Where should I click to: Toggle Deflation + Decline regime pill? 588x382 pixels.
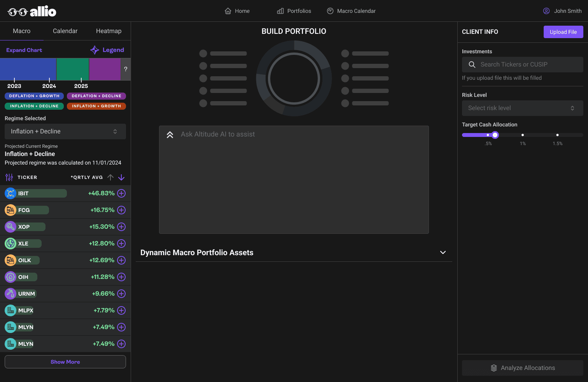[96, 96]
